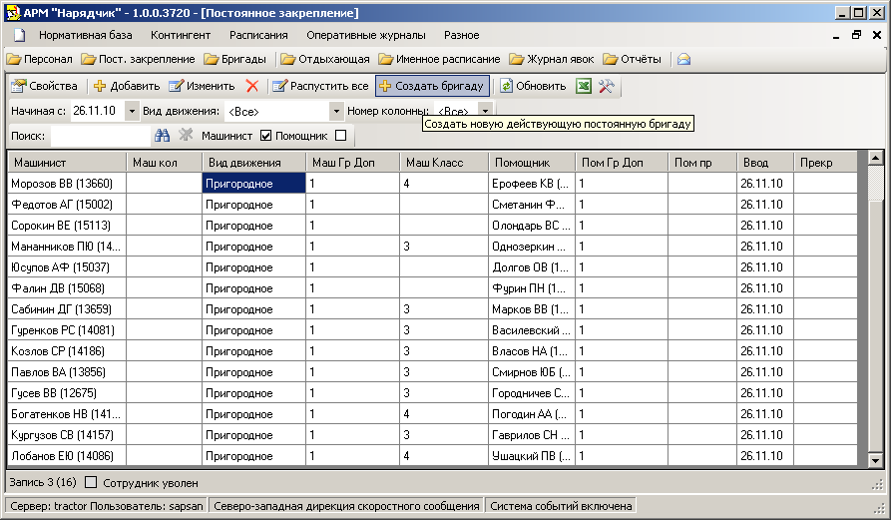Click Помощник cell Ерофеев КВ
Viewport: 891px width, 520px height.
point(531,184)
